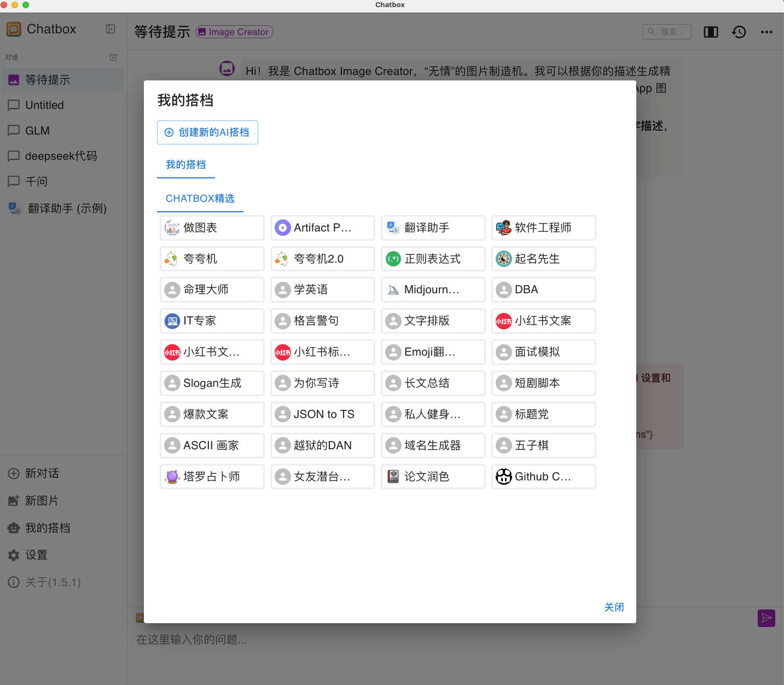Select the 五子棋 partner
This screenshot has height=685, width=784.
tap(544, 445)
